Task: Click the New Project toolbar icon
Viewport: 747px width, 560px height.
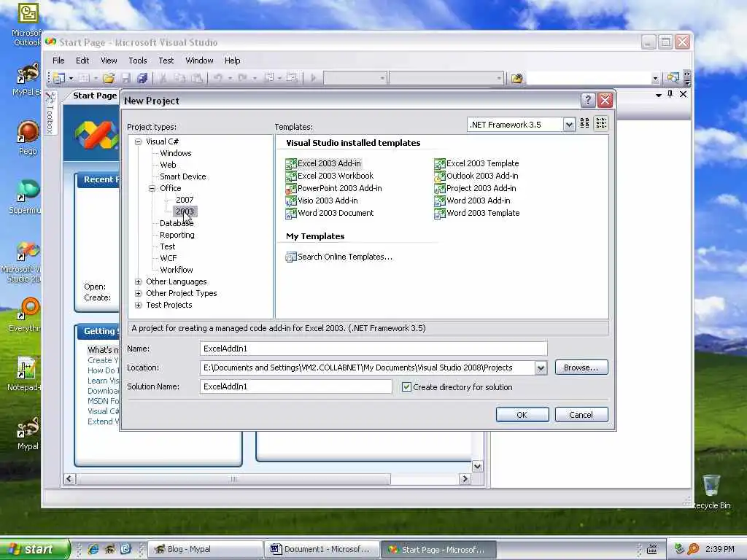Action: click(x=59, y=77)
